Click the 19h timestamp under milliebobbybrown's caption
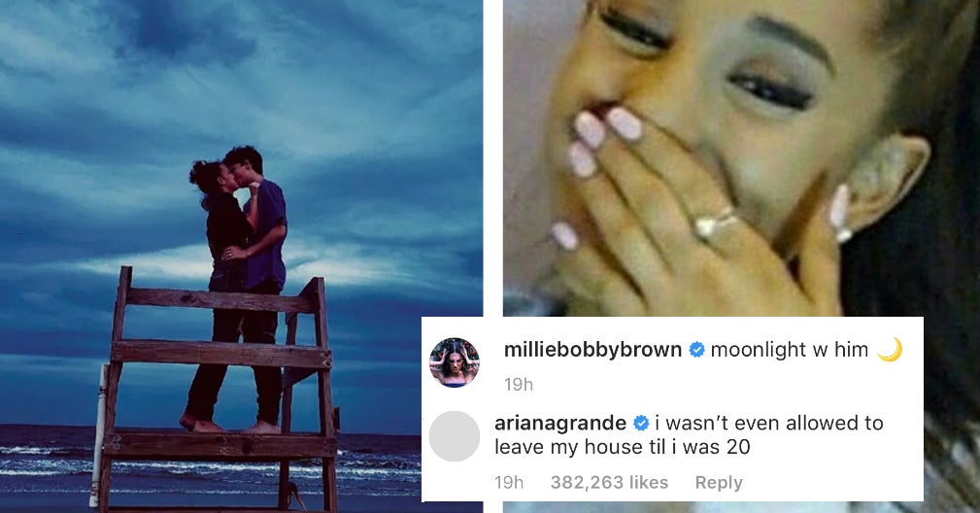This screenshot has width=980, height=513. click(519, 385)
